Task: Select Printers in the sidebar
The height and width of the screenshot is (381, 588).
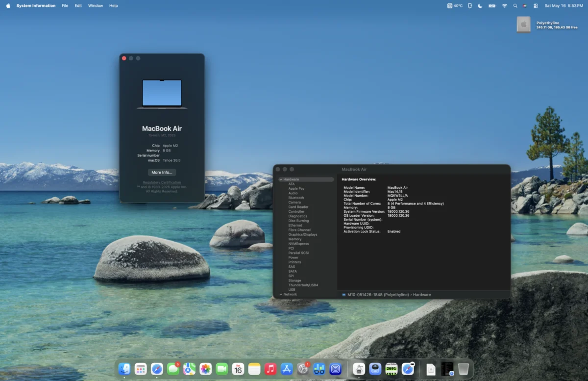Action: [x=294, y=262]
